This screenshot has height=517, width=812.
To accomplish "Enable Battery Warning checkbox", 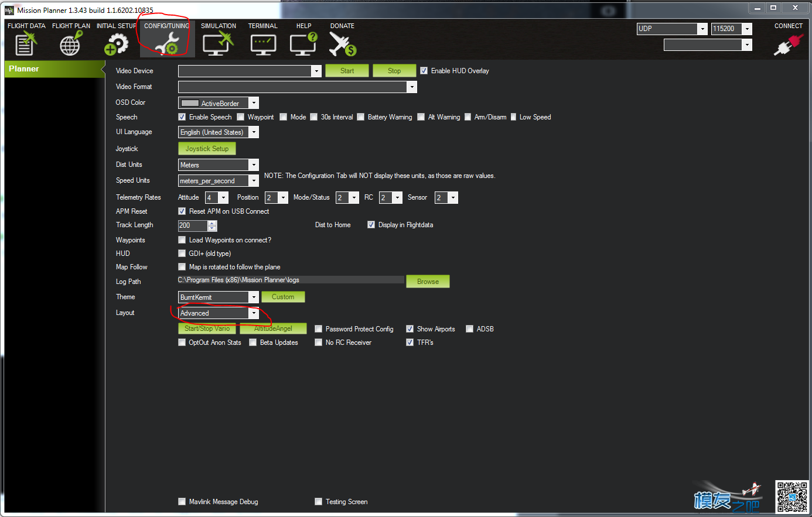I will (x=360, y=117).
